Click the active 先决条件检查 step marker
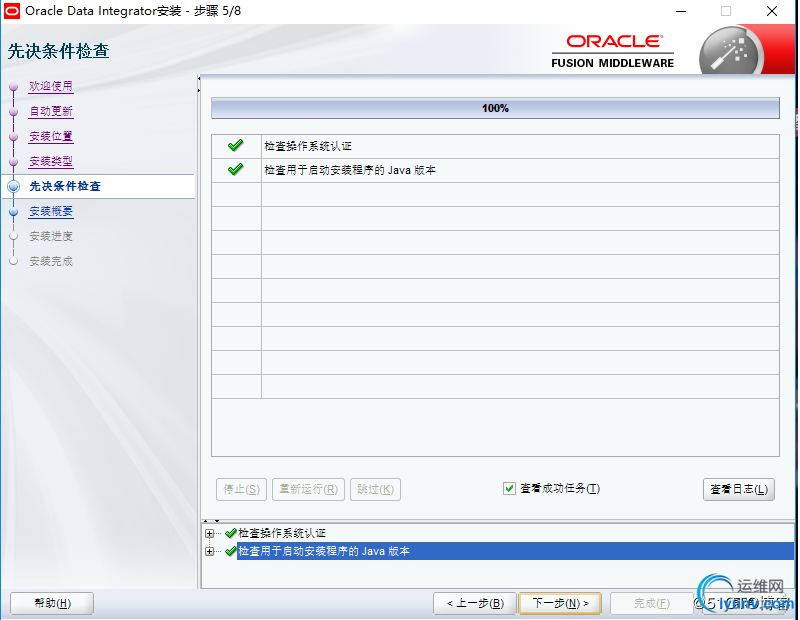800x620 pixels. coord(14,187)
